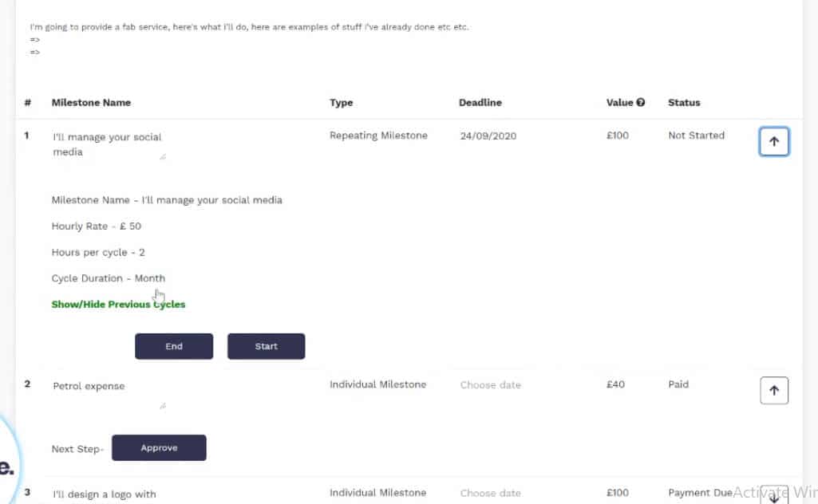Start the repeating milestone cycle
This screenshot has width=818, height=504.
266,346
